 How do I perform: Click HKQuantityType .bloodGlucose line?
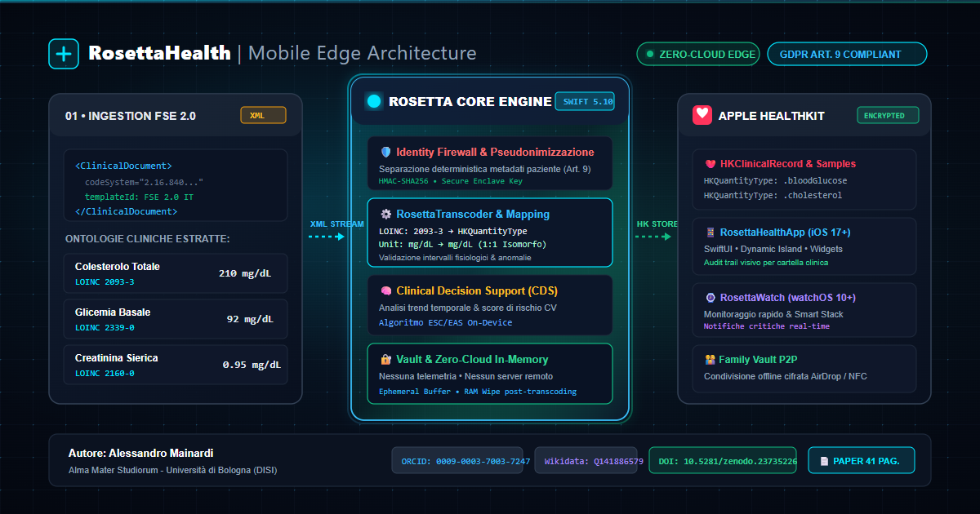pyautogui.click(x=775, y=181)
